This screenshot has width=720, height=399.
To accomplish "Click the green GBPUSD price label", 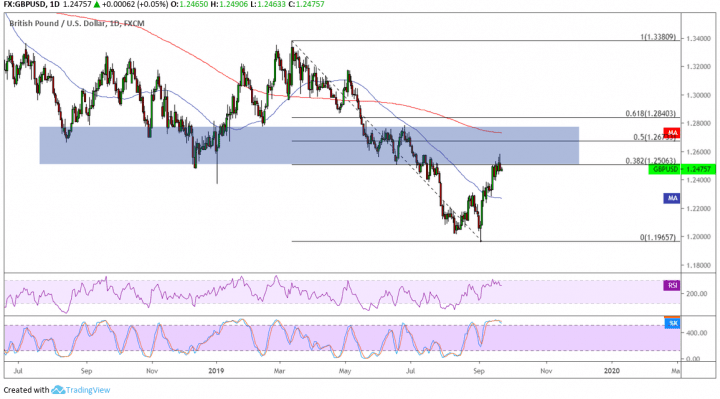I will coord(682,169).
